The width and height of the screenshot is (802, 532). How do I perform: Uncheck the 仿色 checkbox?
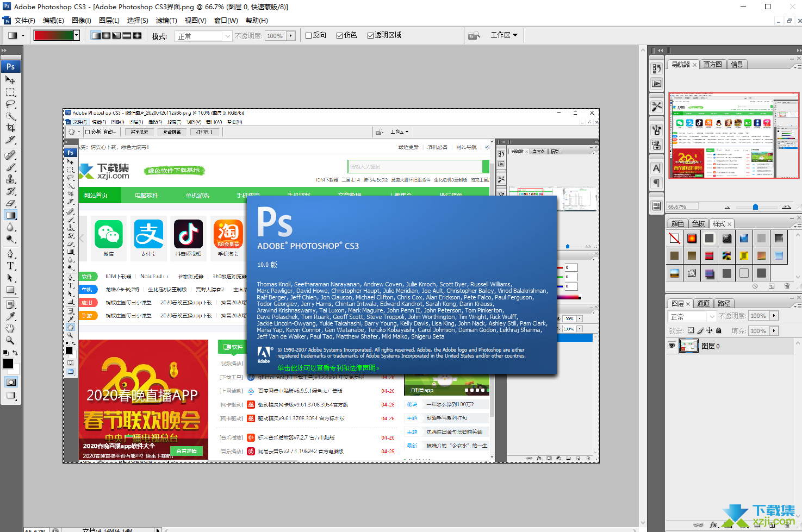pos(339,35)
